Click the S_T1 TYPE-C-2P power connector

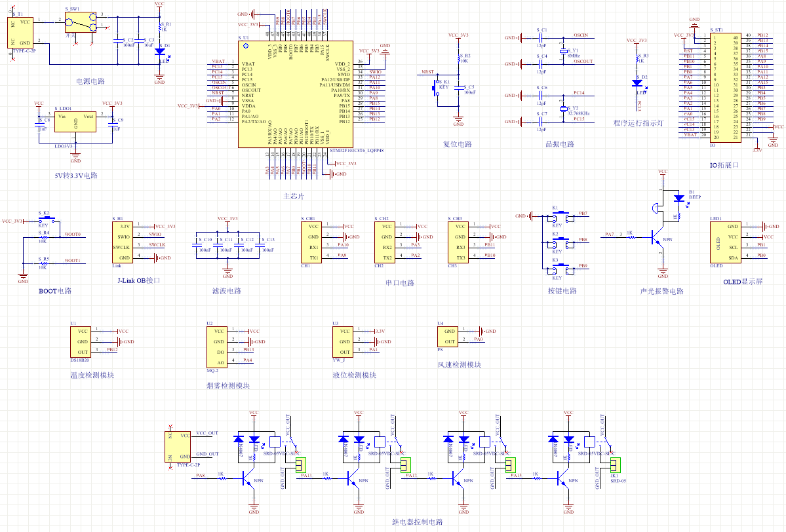point(20,33)
